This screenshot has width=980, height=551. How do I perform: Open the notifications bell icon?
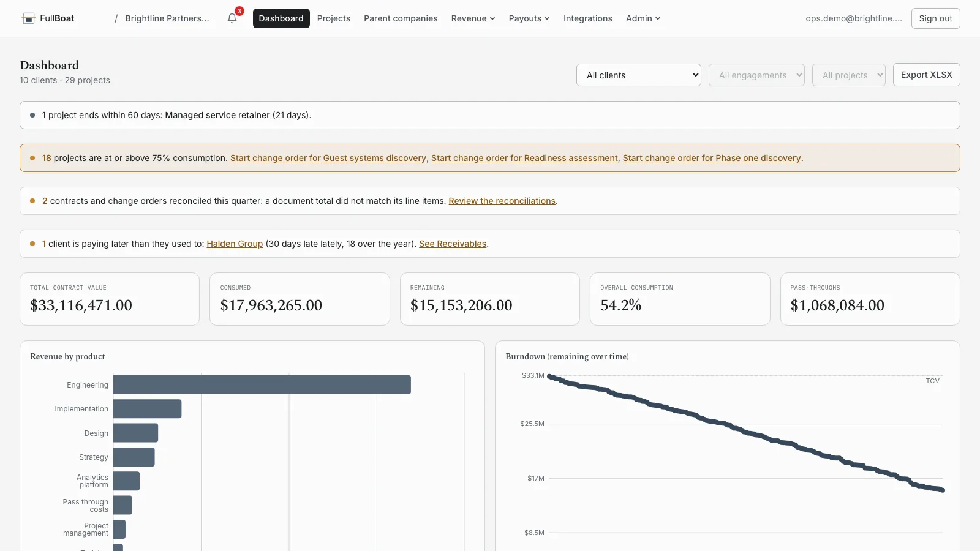232,18
